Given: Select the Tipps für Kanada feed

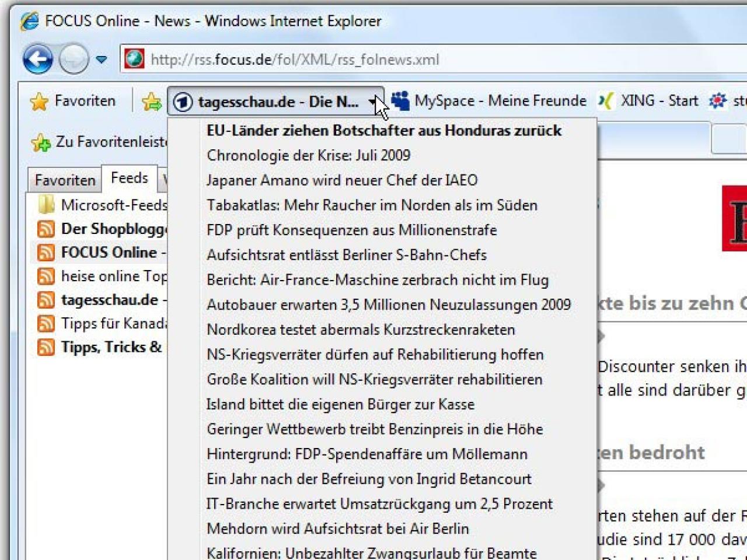Looking at the screenshot, I should coord(102,323).
